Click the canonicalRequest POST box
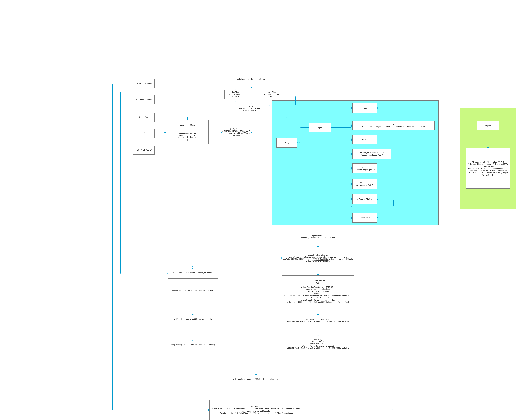This screenshot has height=420, width=516. [x=318, y=291]
